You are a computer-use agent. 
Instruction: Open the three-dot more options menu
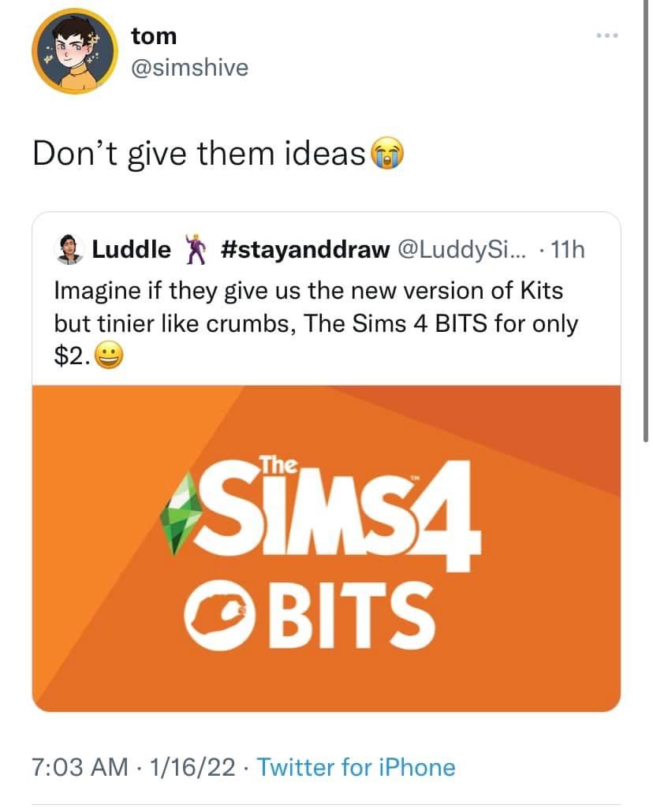607,35
